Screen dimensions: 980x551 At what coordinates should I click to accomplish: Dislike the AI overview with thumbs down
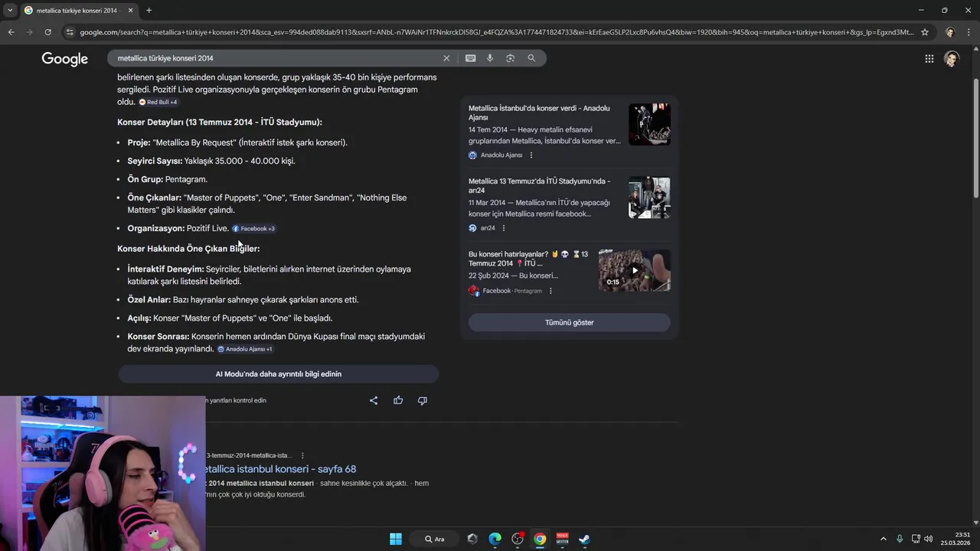coord(422,400)
